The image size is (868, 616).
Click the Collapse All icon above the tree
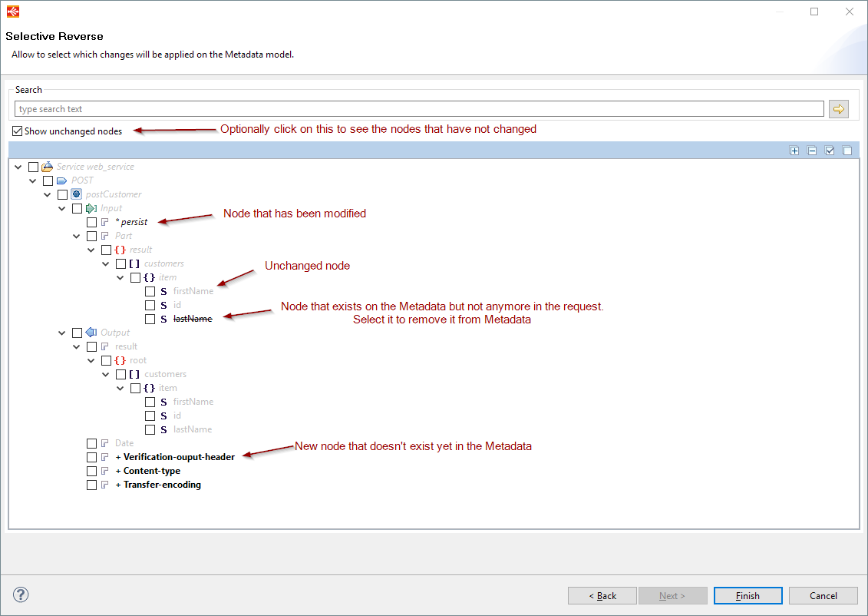tap(812, 151)
